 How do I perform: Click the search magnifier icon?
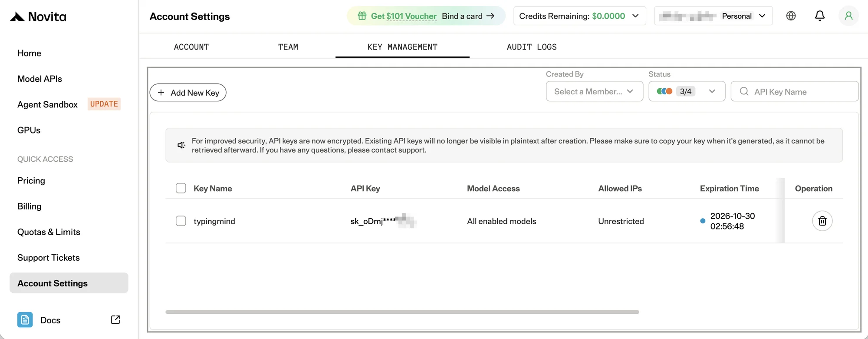tap(744, 91)
